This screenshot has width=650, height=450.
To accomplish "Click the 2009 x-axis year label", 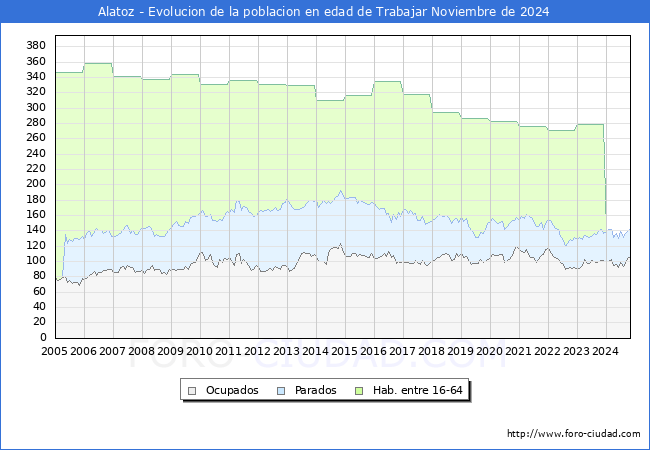I will (170, 351).
